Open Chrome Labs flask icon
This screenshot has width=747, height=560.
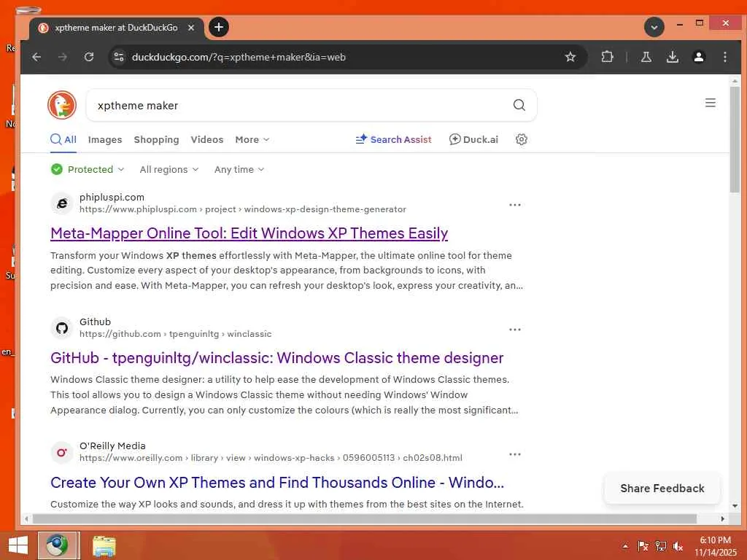pos(646,57)
